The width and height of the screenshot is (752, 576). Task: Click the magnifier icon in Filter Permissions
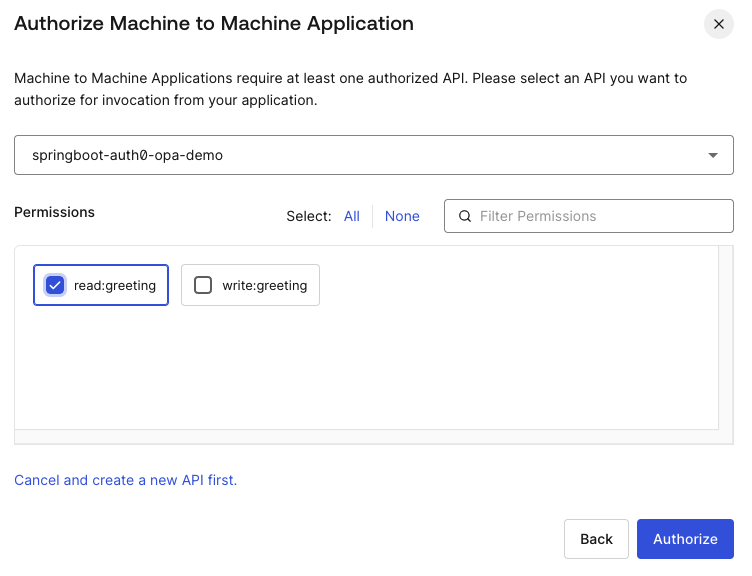464,216
